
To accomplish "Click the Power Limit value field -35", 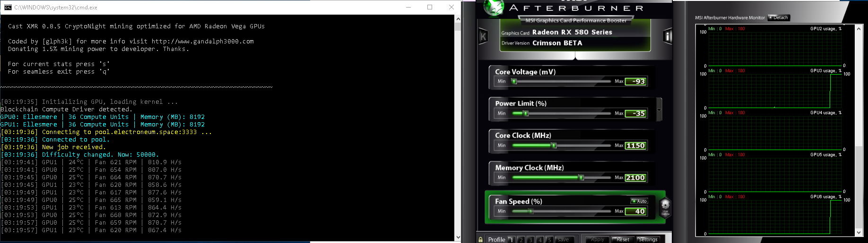I will point(636,113).
